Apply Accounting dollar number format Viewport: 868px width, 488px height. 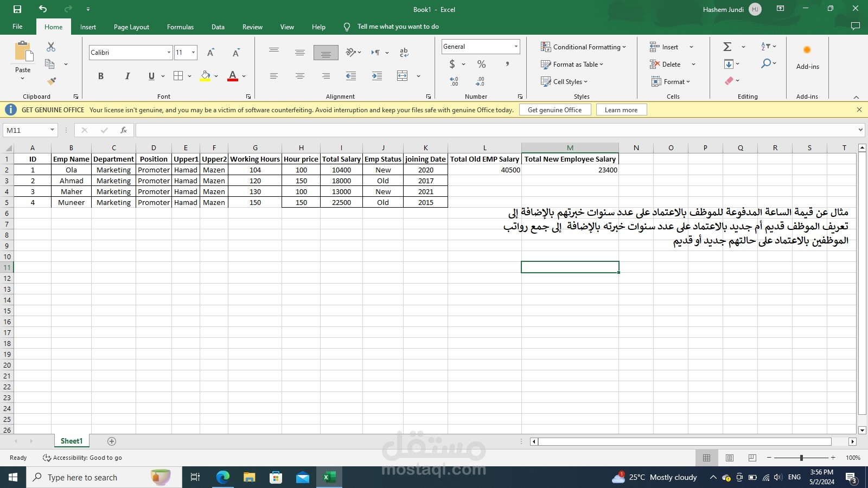[452, 64]
